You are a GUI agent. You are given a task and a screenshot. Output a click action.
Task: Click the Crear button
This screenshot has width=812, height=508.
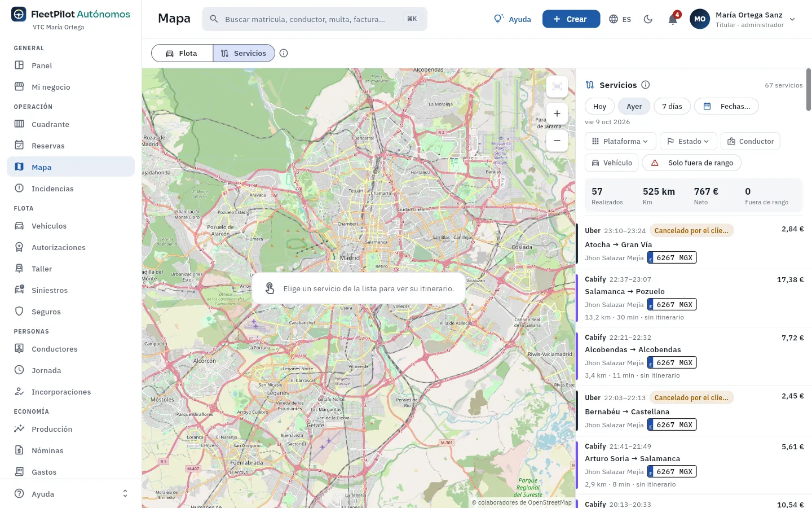click(571, 19)
